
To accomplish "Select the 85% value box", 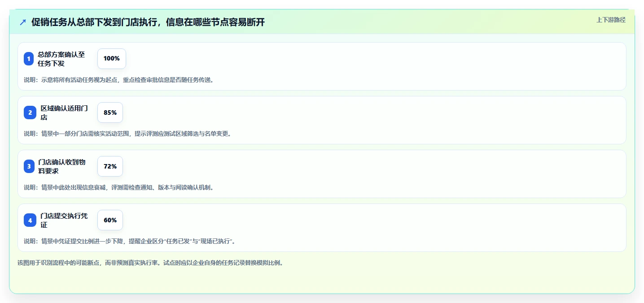I will coord(110,113).
